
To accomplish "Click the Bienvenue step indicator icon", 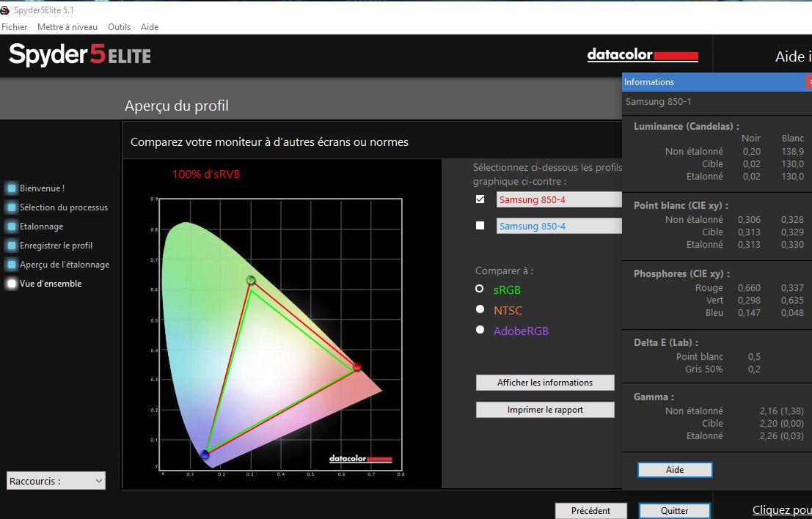I will click(x=12, y=188).
